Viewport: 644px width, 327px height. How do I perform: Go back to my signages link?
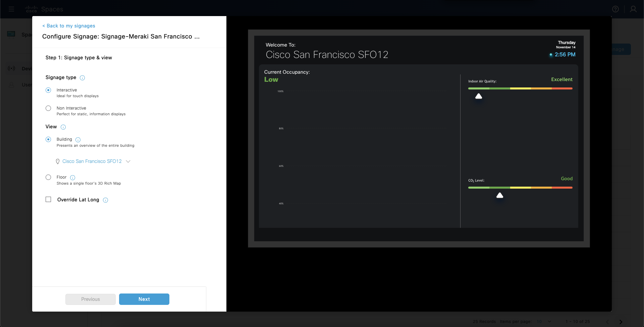(x=69, y=26)
